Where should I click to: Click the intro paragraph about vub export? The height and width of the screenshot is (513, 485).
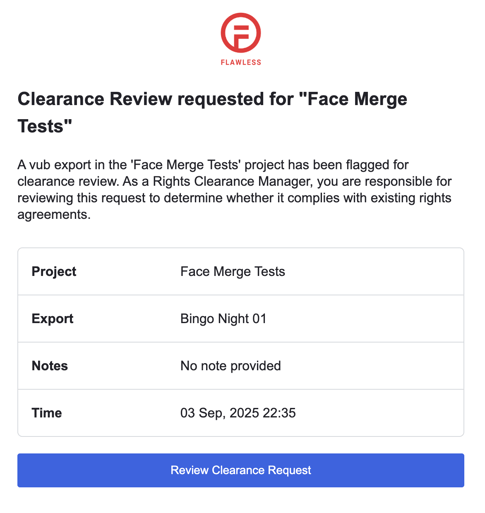point(234,190)
